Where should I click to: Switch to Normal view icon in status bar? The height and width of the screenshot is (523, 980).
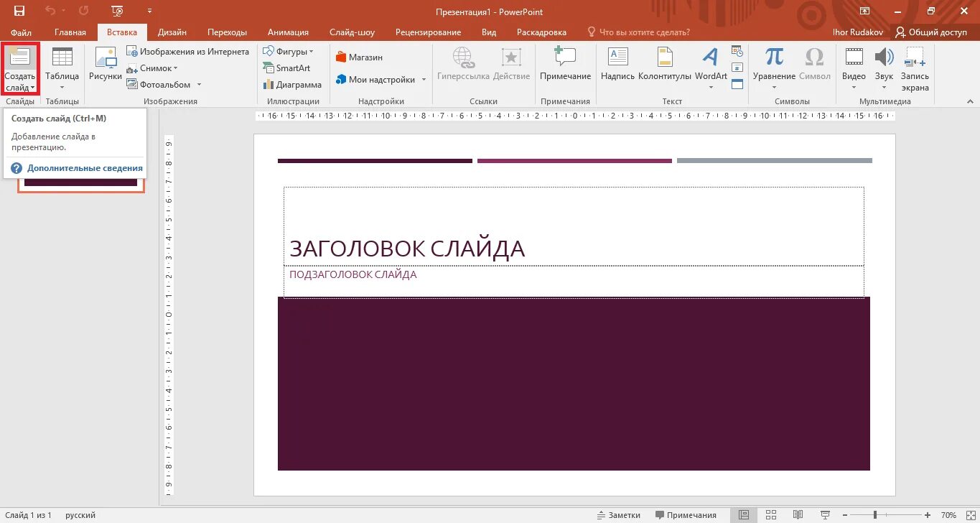[x=744, y=515]
